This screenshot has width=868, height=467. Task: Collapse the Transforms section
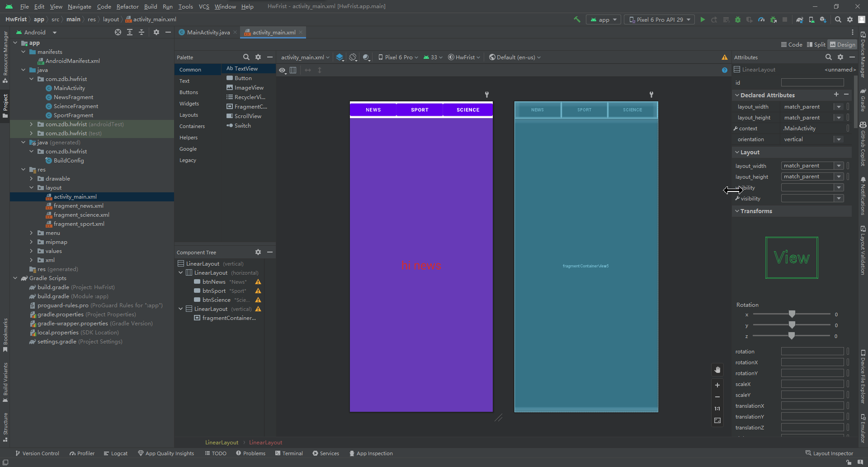737,211
